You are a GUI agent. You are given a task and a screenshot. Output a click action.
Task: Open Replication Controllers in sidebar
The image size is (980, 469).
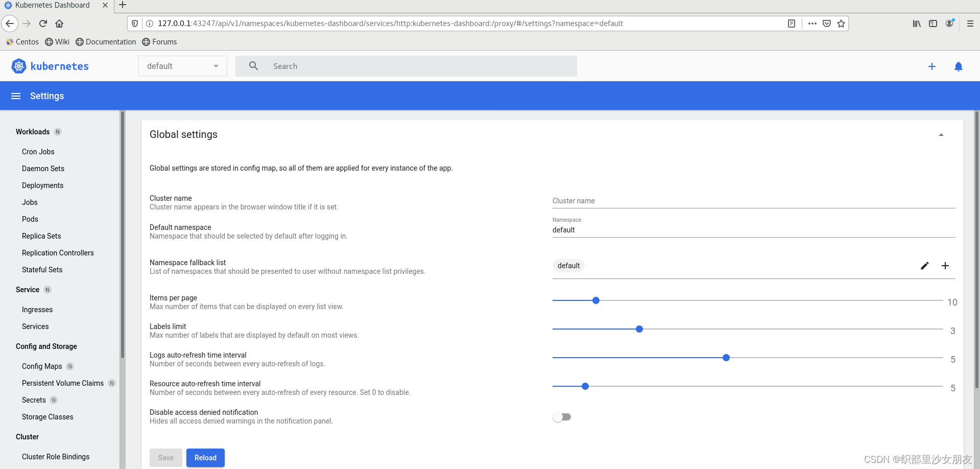coord(58,253)
